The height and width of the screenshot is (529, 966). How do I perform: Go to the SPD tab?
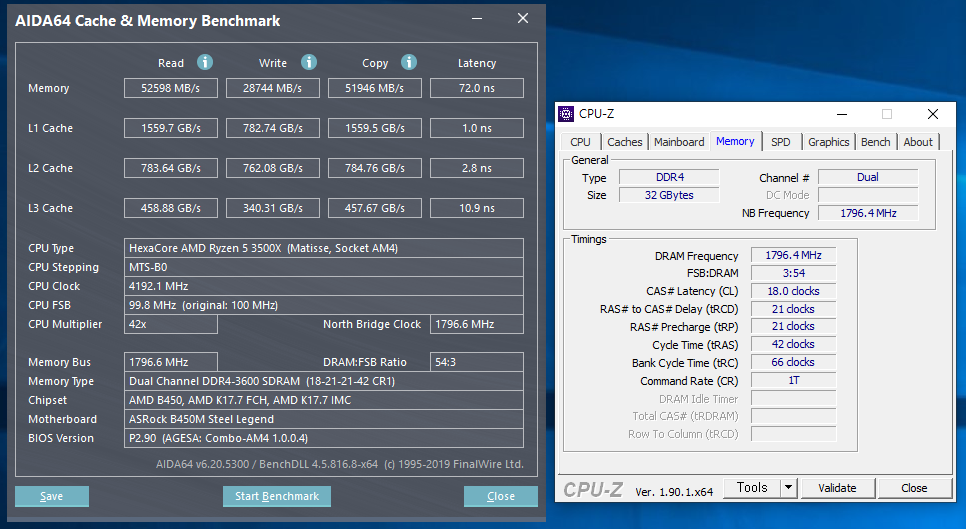pos(781,142)
